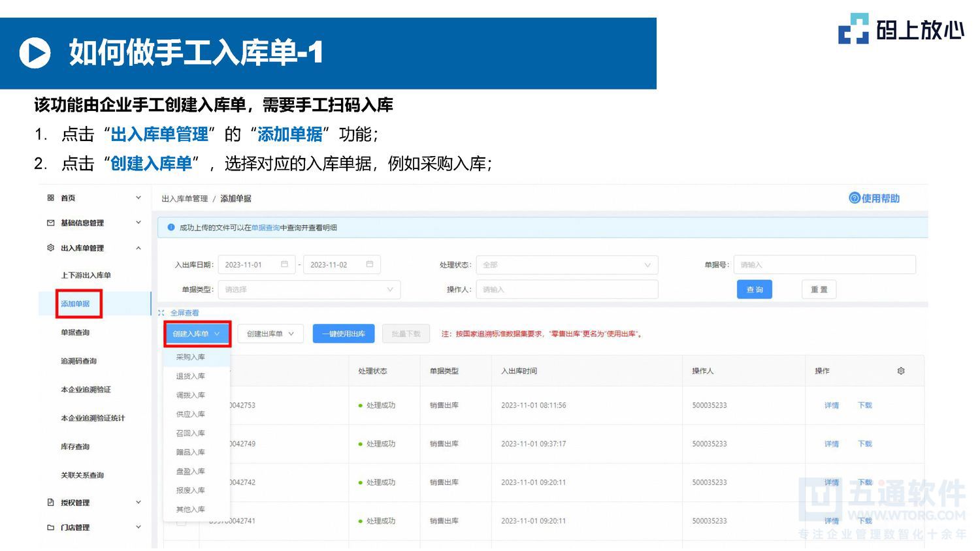Viewport: 980px width, 551px height.
Task: Click the 查询 search button
Action: (x=754, y=289)
